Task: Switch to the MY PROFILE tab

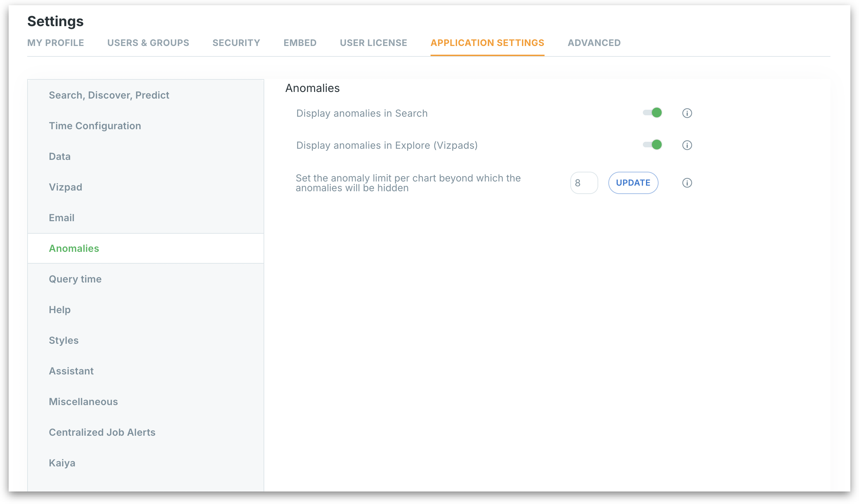Action: coord(56,43)
